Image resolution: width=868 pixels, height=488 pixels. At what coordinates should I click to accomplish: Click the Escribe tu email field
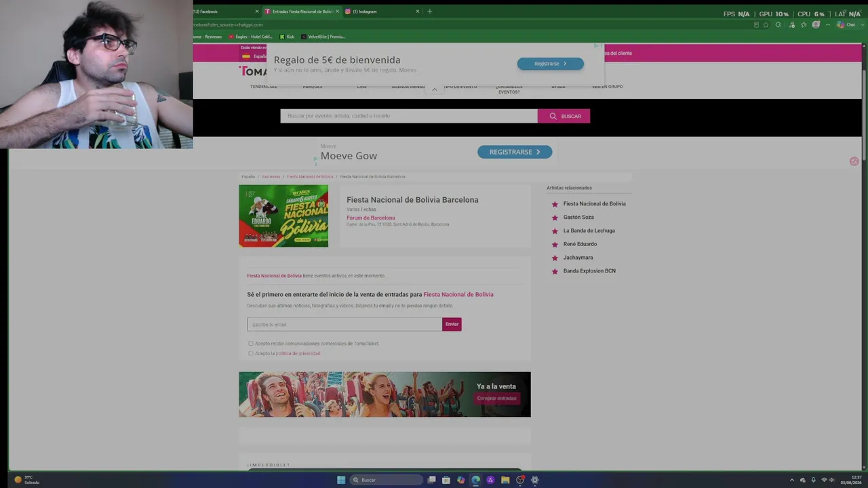coord(344,324)
